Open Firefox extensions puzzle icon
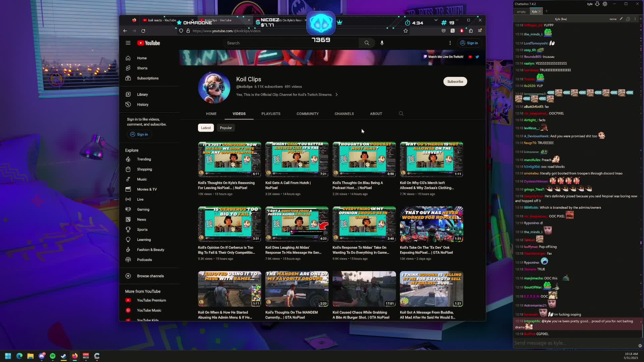Screen dimensions: 644x362 [471, 31]
